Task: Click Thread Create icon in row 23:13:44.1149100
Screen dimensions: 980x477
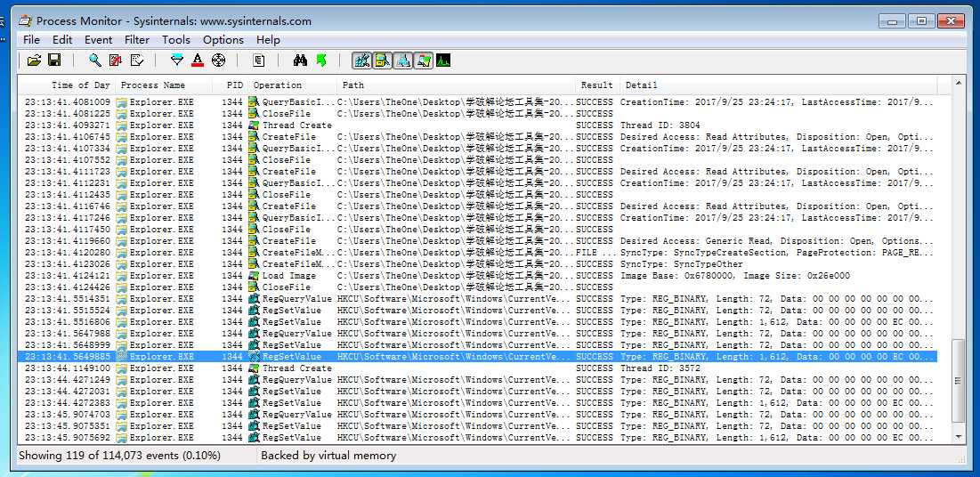Action: [x=253, y=368]
